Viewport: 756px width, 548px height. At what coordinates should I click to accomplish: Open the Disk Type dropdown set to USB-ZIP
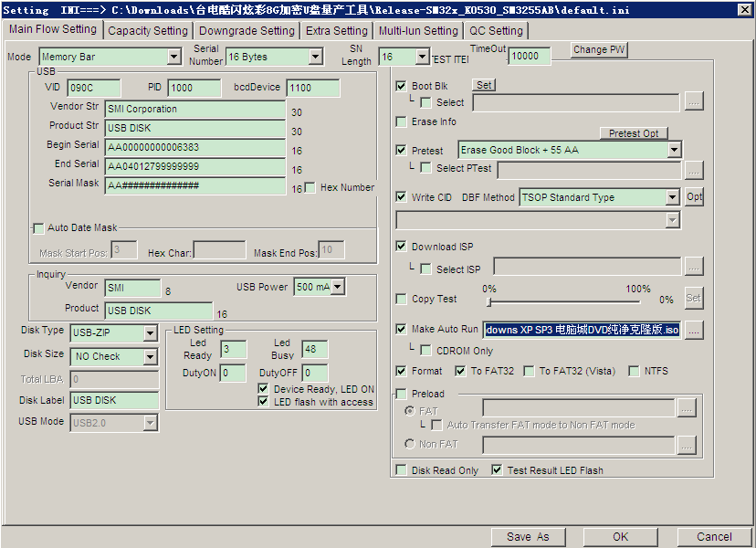pyautogui.click(x=151, y=333)
